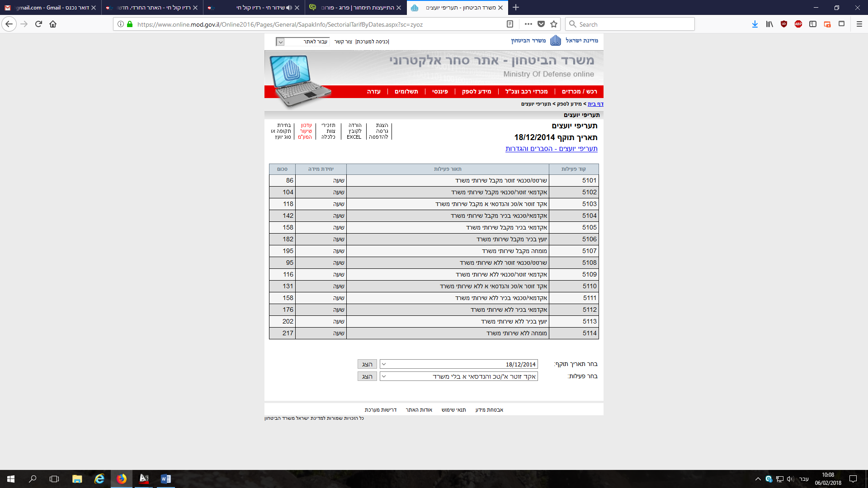Bookmark this page with the star icon

[x=554, y=24]
